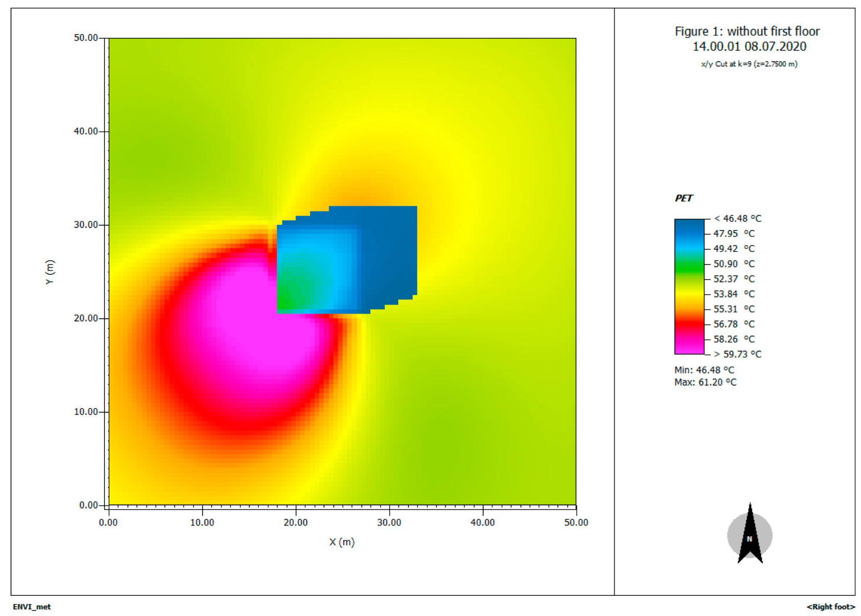Click the 'Max: 61.20 °C' text
This screenshot has height=616, width=861.
coord(705,382)
